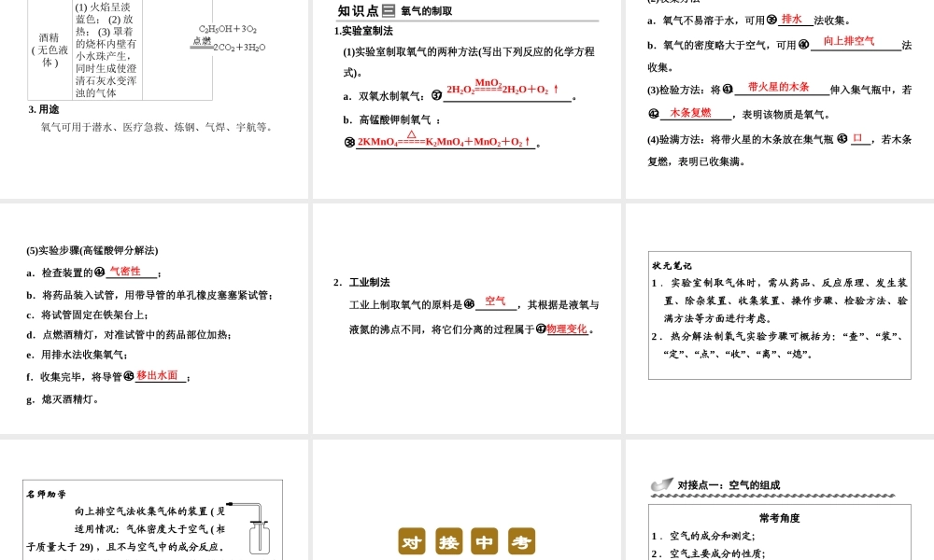Screen dimensions: 934x560
Task: Click the observation cell starting 火焰呈淡蓝色
Action: click(x=106, y=50)
